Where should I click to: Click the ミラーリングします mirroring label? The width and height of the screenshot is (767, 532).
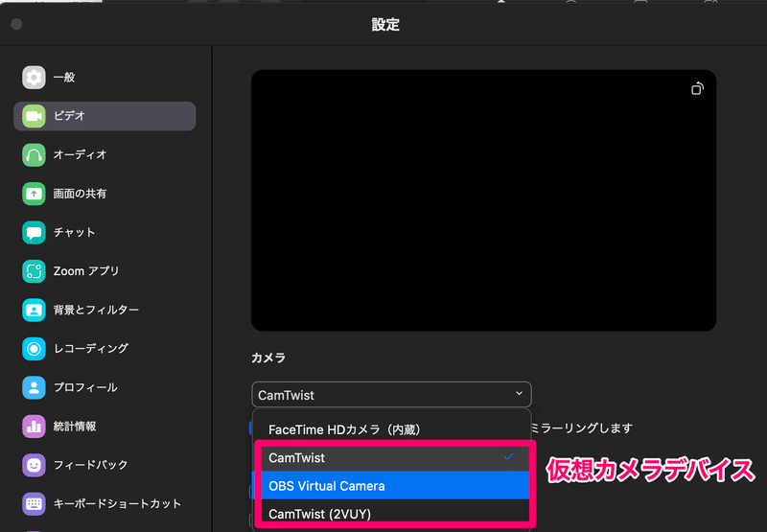[x=581, y=428]
